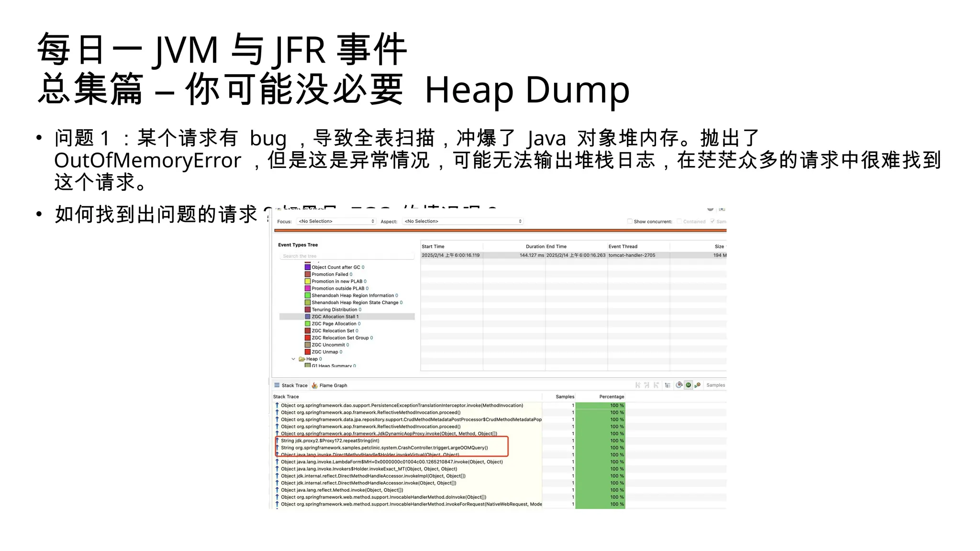Click the Stack Trace list icon
Screen dimensions: 980x551
[x=277, y=385]
